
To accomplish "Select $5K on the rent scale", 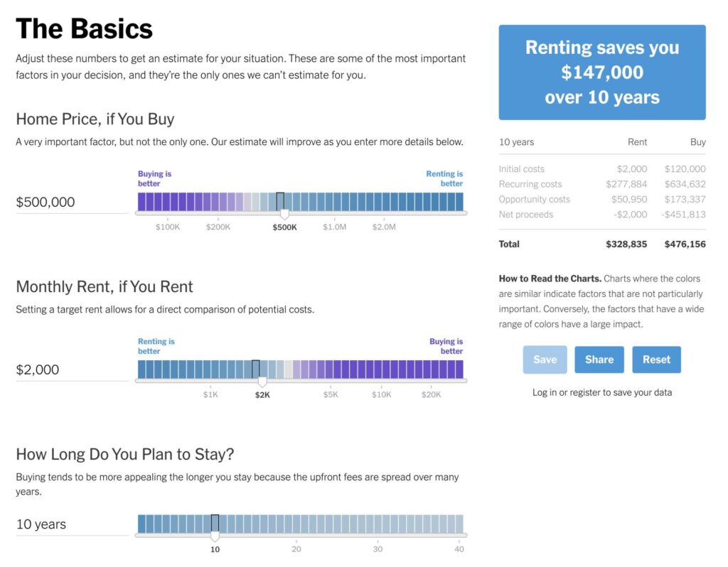I will [x=331, y=394].
